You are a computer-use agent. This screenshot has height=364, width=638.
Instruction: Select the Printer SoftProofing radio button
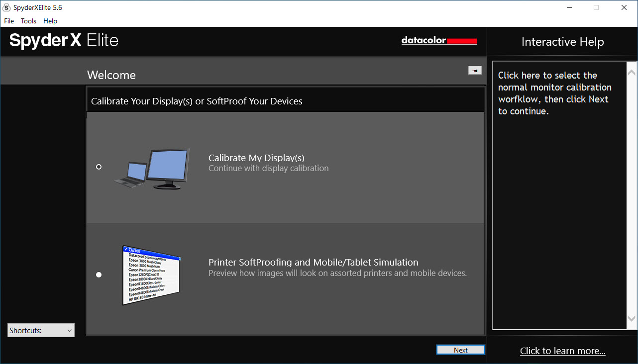tap(99, 274)
